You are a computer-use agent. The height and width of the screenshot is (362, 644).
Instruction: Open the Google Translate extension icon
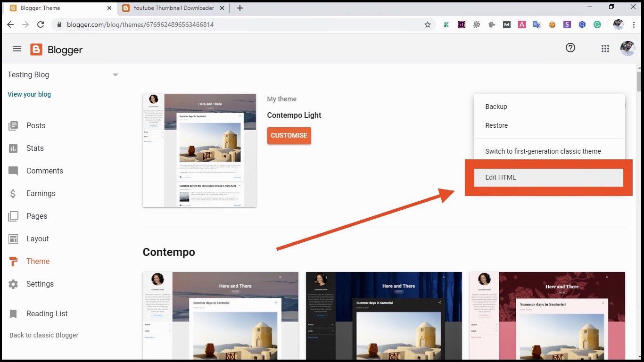(x=537, y=25)
